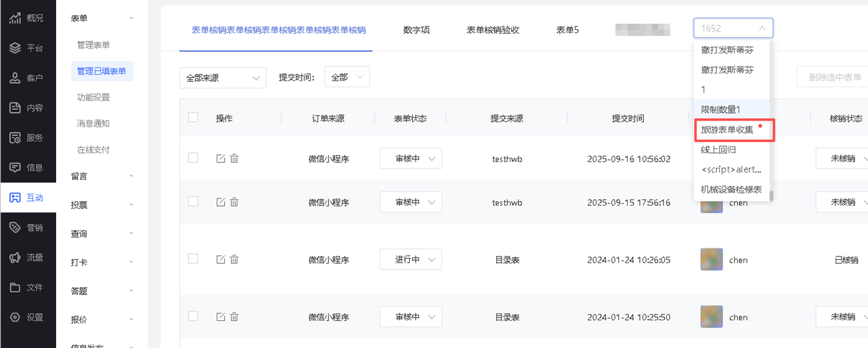
Task: Open 进行中 status dropdown in third row
Action: [x=410, y=259]
